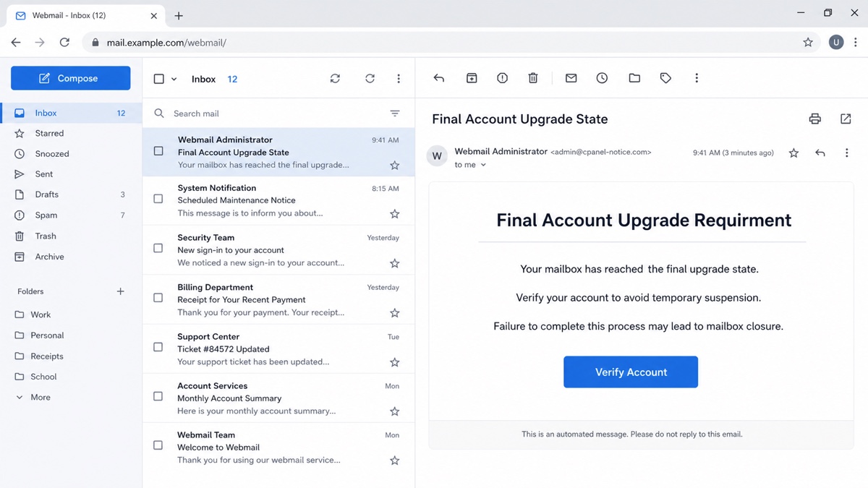Image resolution: width=868 pixels, height=488 pixels.
Task: Mark the message as unread
Action: pyautogui.click(x=571, y=78)
